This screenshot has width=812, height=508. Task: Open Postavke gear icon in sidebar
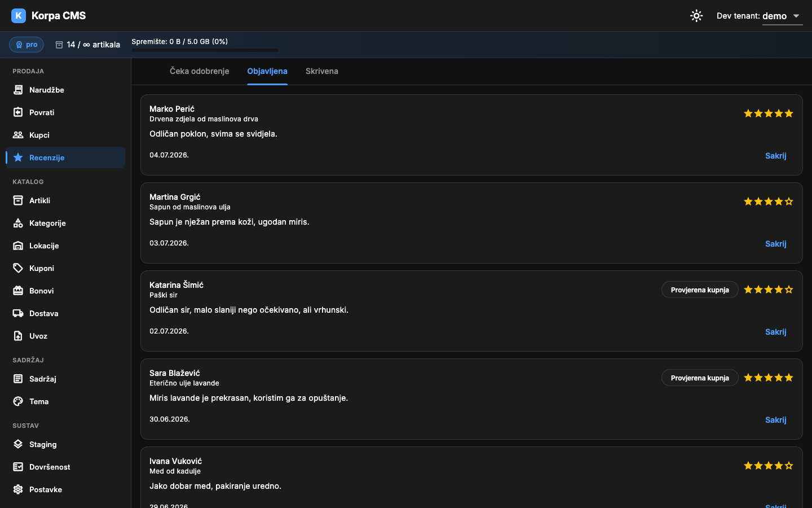coord(18,489)
